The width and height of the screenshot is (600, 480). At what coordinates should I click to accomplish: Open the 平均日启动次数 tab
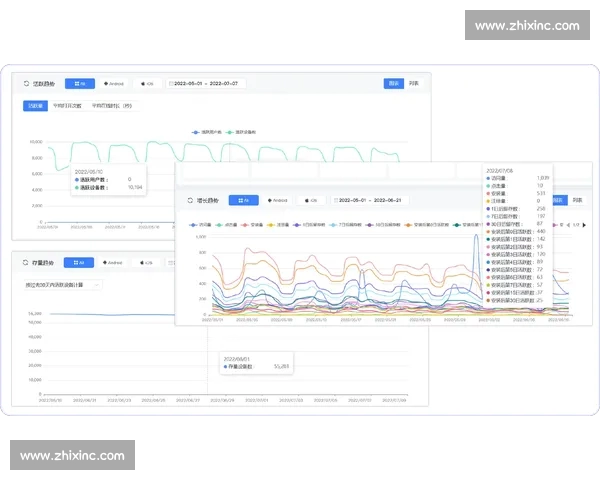68,105
